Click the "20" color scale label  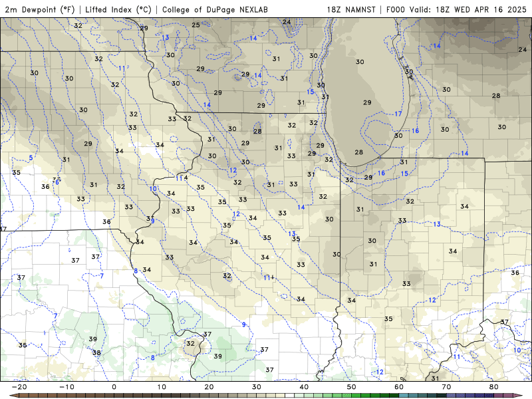click(209, 387)
